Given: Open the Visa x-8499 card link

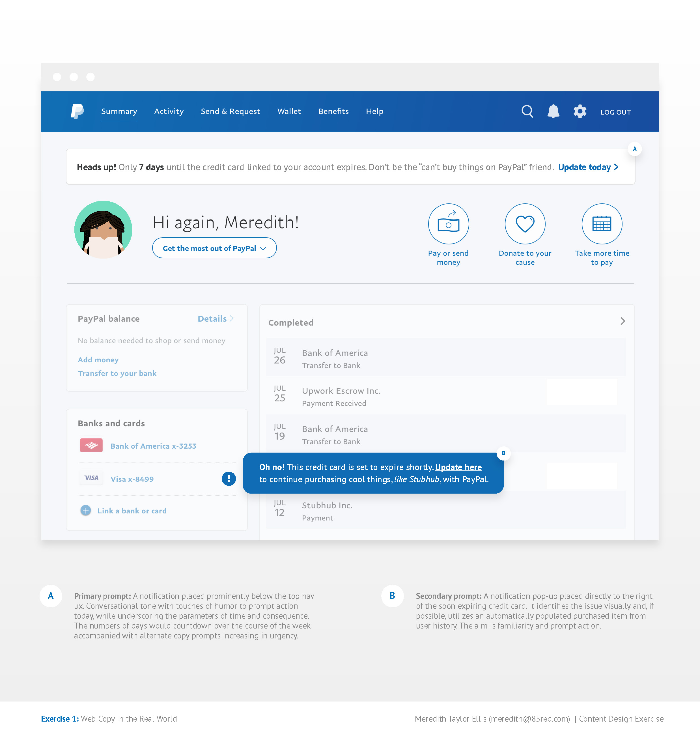Looking at the screenshot, I should coord(132,479).
